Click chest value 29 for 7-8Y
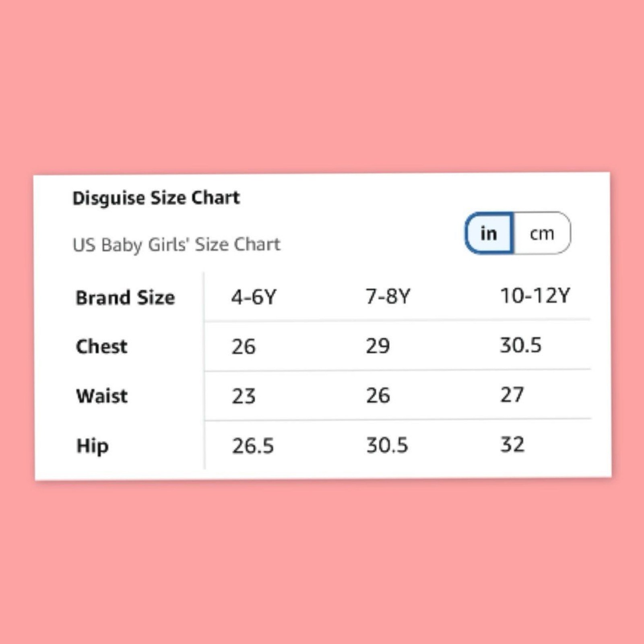The image size is (644, 644). (x=378, y=346)
